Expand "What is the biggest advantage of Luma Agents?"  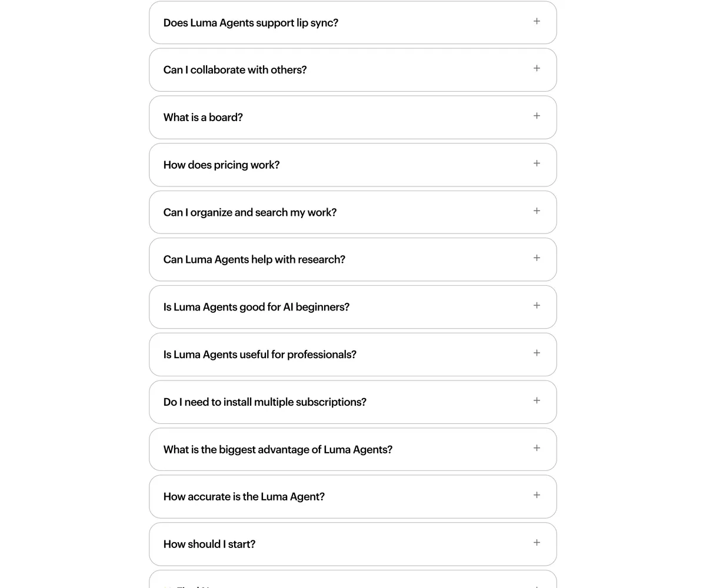(353, 449)
